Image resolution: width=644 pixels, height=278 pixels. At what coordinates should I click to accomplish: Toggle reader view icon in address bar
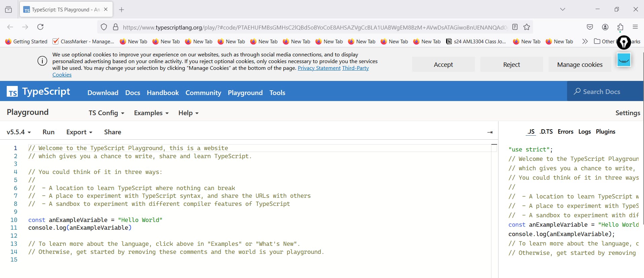click(515, 27)
